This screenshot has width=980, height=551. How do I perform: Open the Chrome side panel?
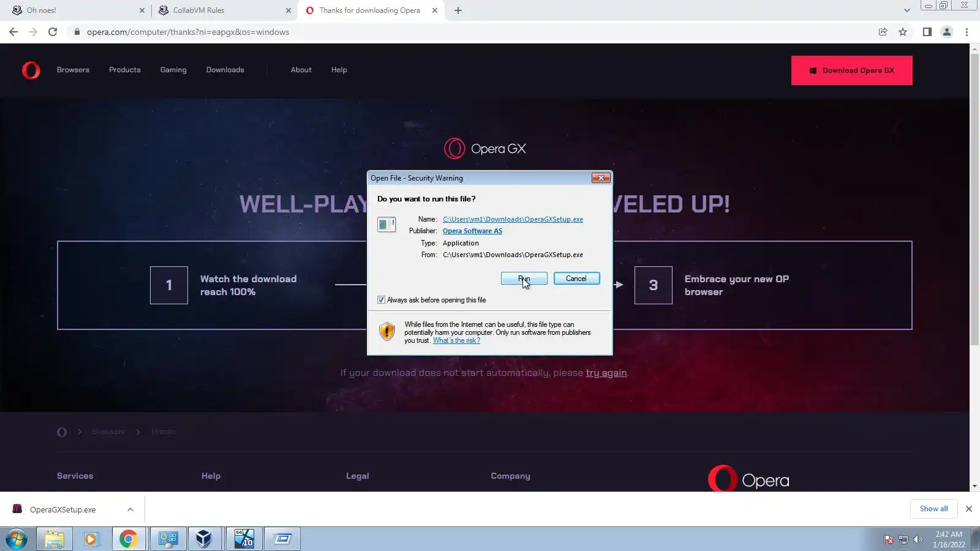point(927,32)
